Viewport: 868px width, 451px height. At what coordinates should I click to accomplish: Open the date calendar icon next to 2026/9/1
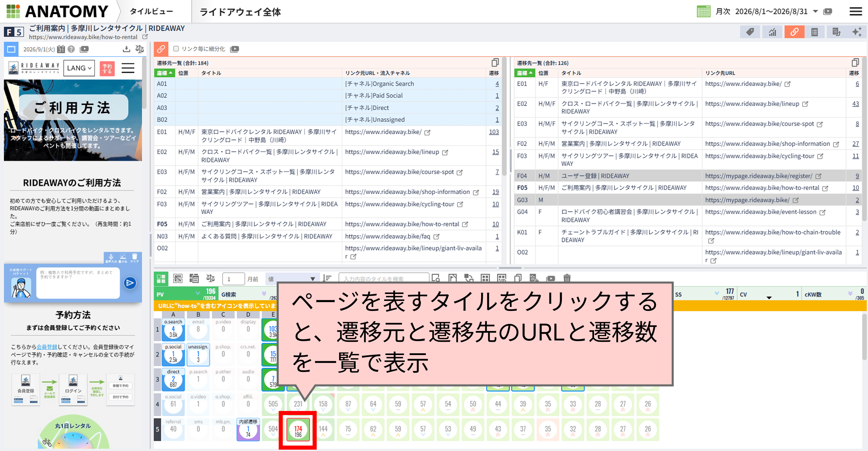[x=61, y=49]
